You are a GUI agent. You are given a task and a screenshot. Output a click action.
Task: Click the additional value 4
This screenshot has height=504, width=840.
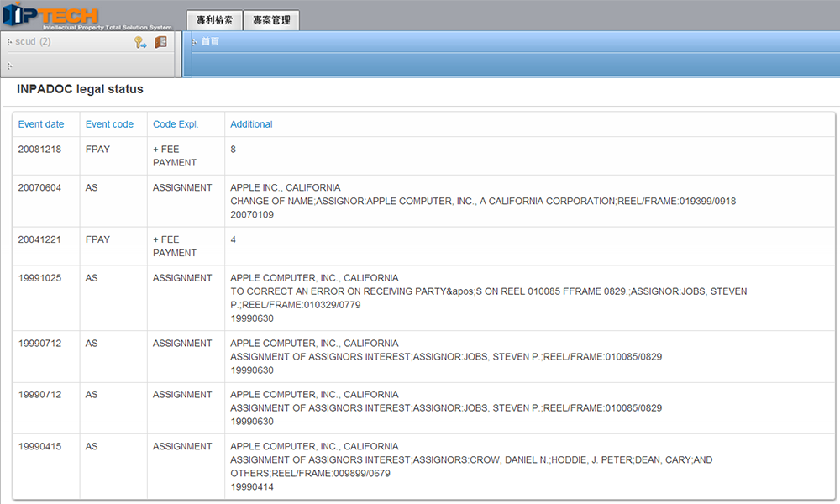click(233, 240)
